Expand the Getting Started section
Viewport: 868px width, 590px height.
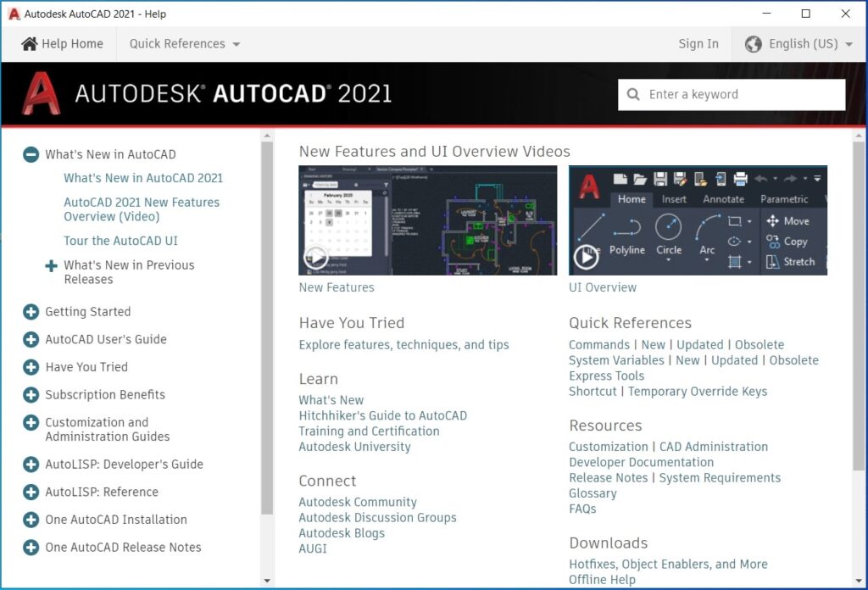click(x=31, y=312)
